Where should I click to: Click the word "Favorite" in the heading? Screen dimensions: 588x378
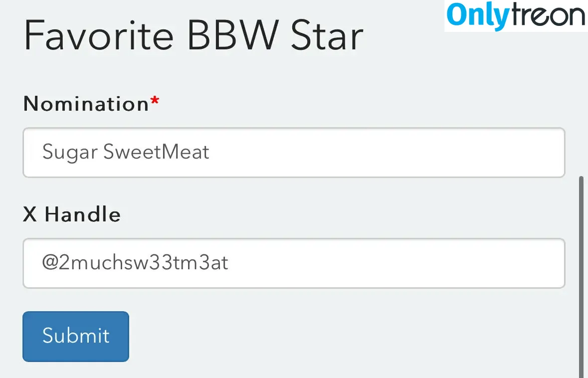(x=99, y=35)
